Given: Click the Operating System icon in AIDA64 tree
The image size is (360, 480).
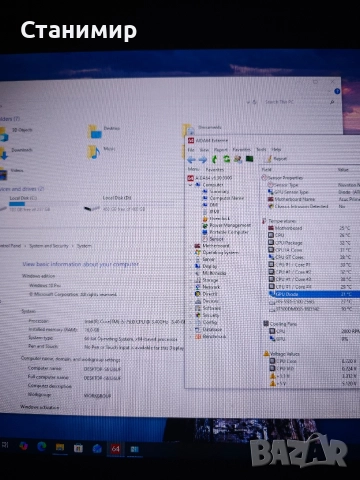Looking at the screenshot, I should 198,253.
